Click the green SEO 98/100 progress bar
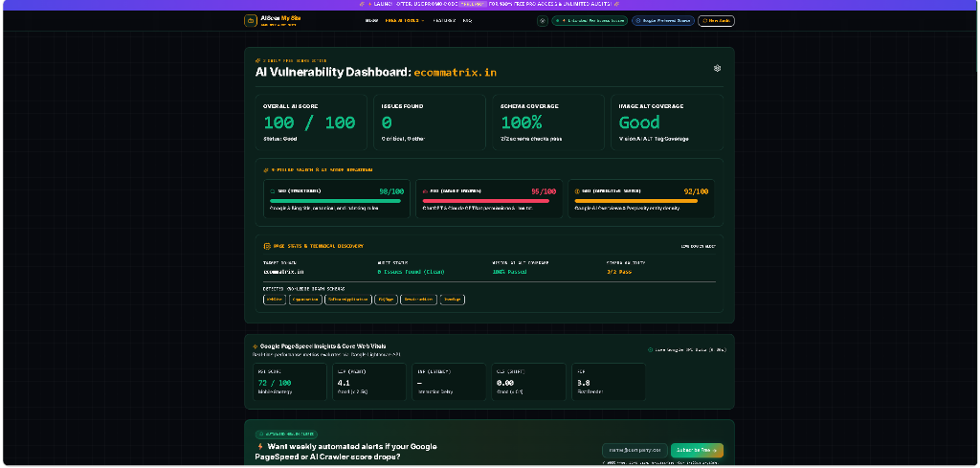This screenshot has width=980, height=468. point(336,201)
